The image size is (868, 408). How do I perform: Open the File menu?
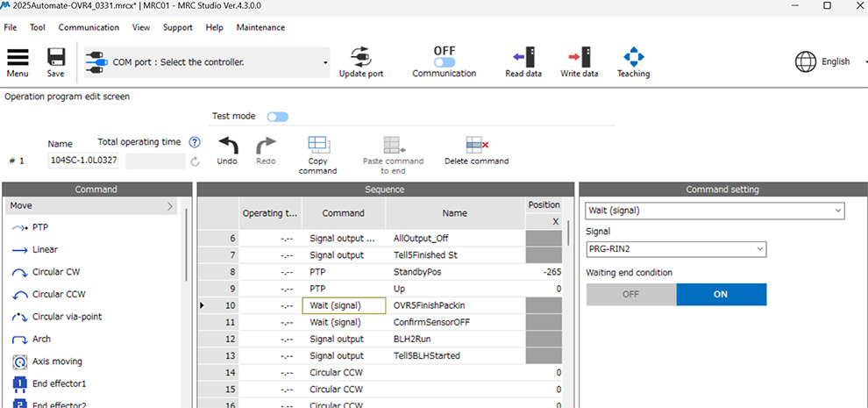point(10,27)
